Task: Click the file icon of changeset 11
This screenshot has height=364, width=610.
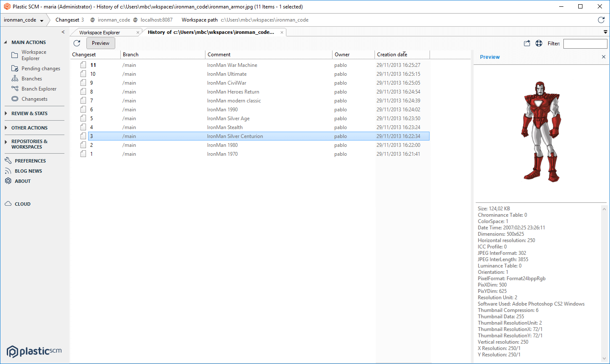Action: pyautogui.click(x=83, y=65)
